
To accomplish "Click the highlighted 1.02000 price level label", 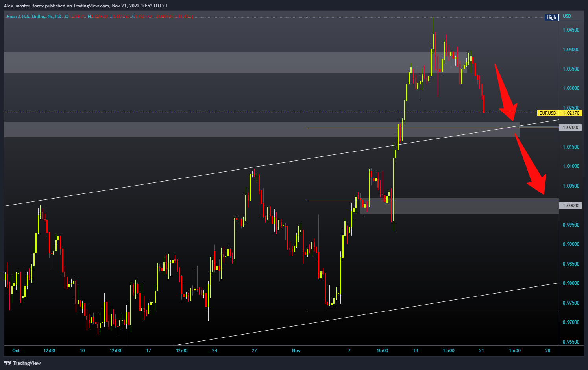I will pyautogui.click(x=571, y=128).
